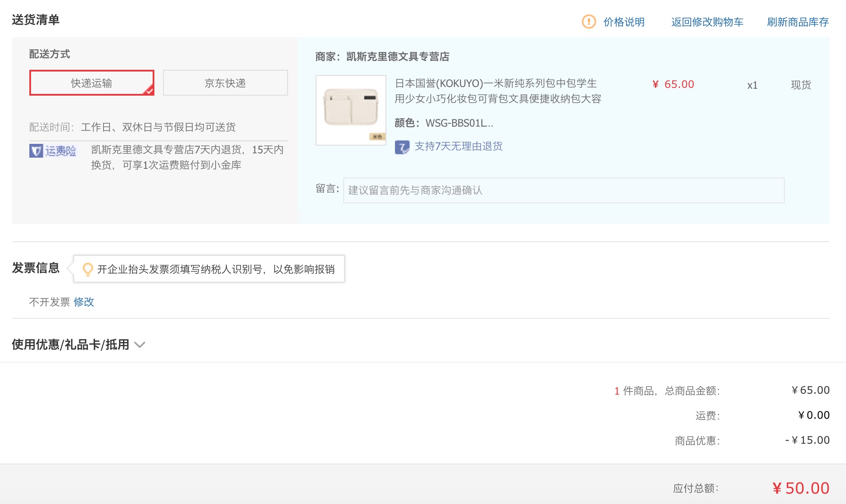Click color value WSG-BBS01L..
Viewport: 846px width, 504px height.
(459, 123)
